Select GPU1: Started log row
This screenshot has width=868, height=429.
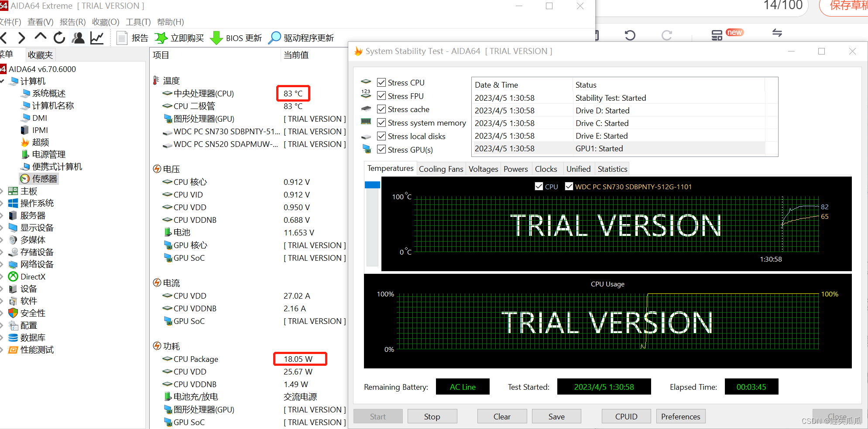tap(619, 148)
